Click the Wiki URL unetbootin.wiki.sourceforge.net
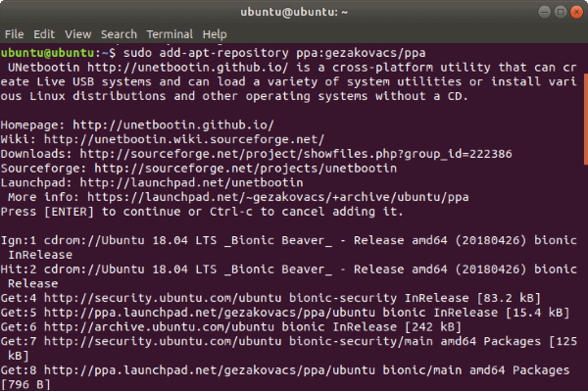Image resolution: width=588 pixels, height=391 pixels. tap(184, 139)
